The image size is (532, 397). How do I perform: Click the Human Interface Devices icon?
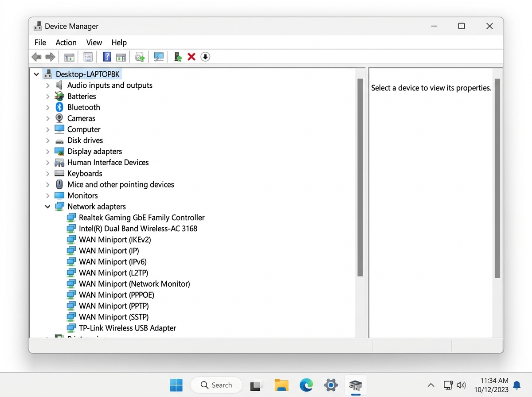click(x=59, y=163)
